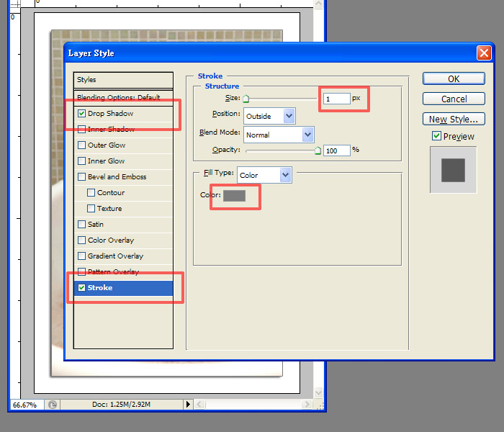Enable the Outer Glow checkbox
504x432 pixels.
(82, 145)
